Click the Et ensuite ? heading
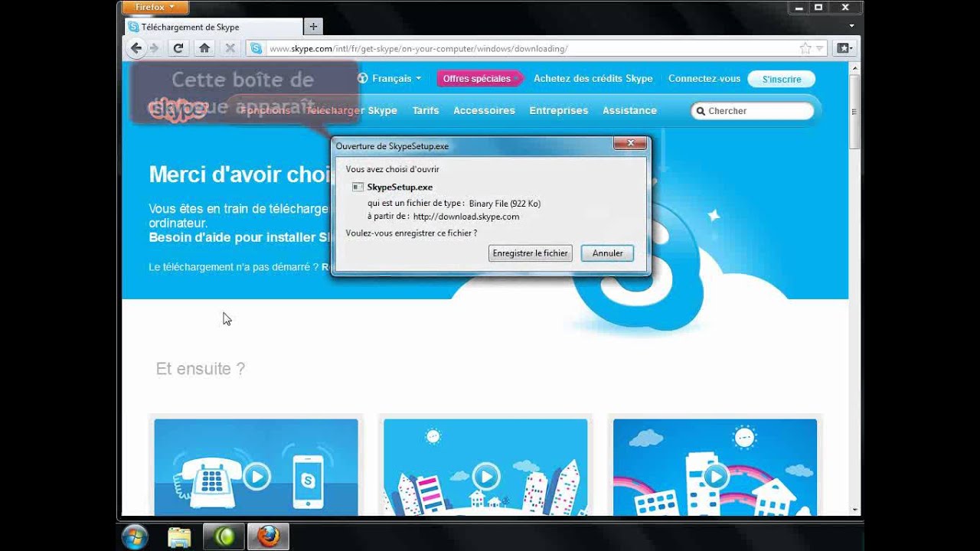The image size is (980, 551). [x=201, y=369]
